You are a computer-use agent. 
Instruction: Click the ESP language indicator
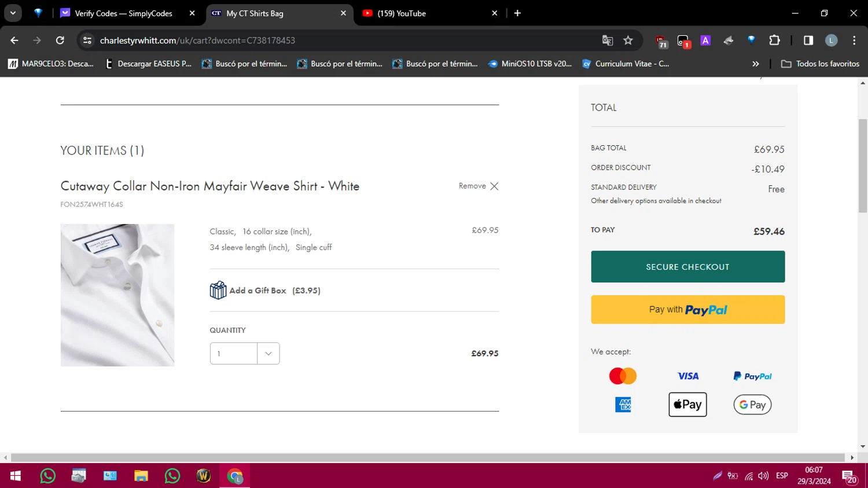[782, 476]
